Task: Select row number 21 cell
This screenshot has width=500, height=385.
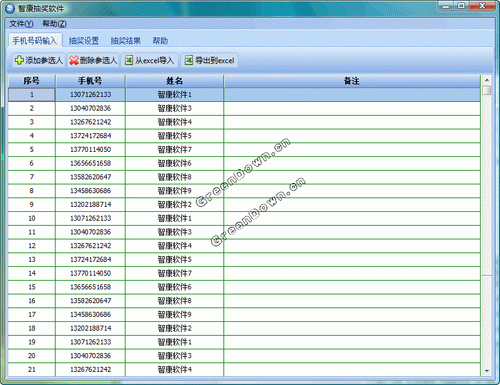Action: pos(32,369)
